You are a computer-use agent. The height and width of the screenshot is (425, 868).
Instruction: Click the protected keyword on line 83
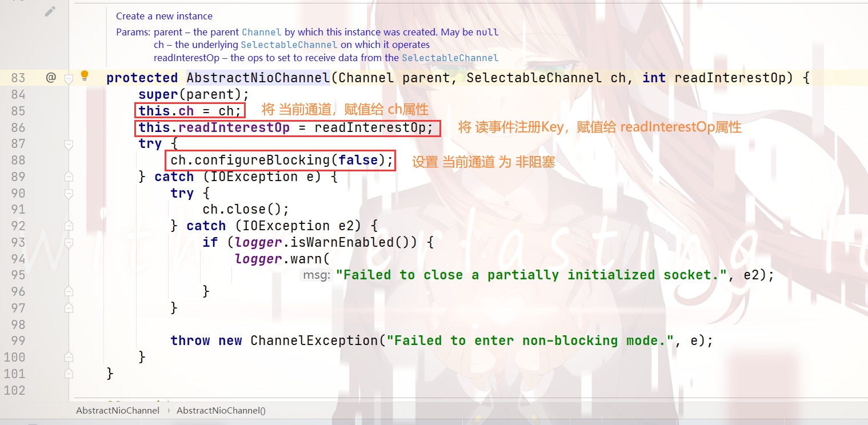[x=142, y=78]
